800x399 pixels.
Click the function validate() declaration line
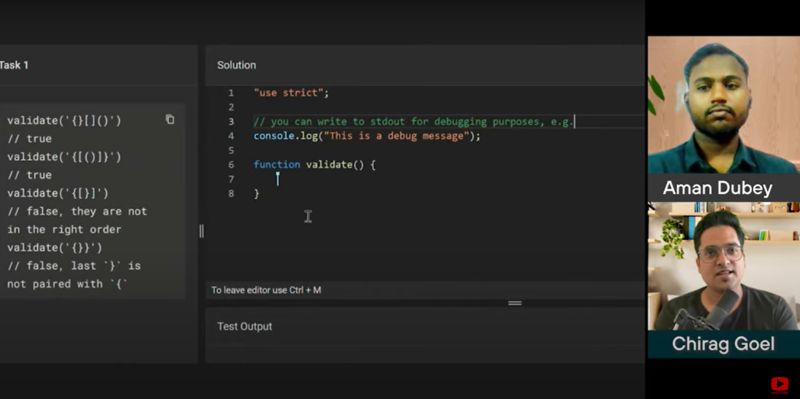[x=314, y=164]
